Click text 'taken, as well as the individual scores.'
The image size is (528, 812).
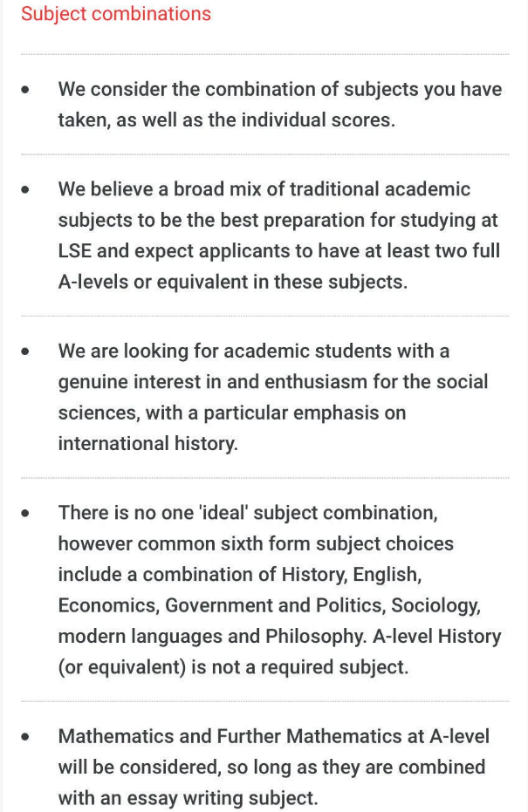click(x=226, y=119)
